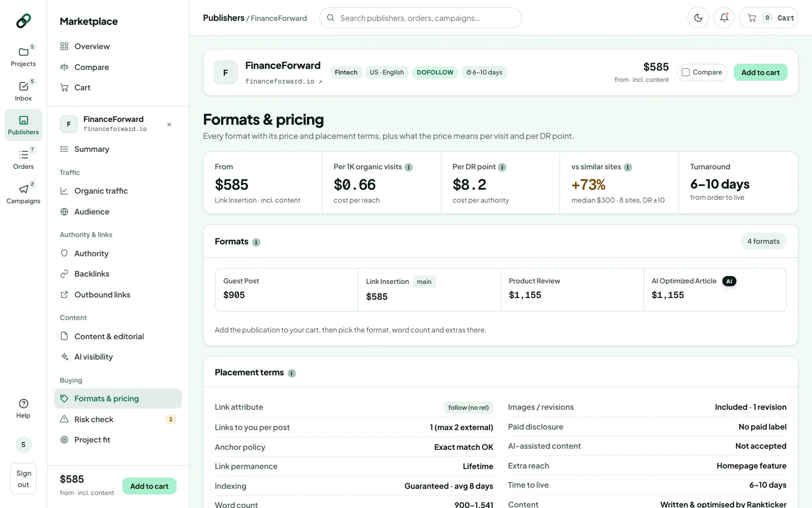Viewport: 812px width, 508px height.
Task: Click the user avatar S
Action: (x=23, y=445)
